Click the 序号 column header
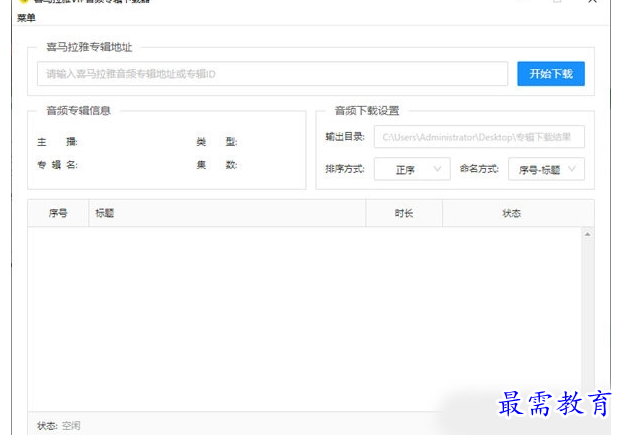Viewport: 620px width, 435px height. pyautogui.click(x=58, y=213)
